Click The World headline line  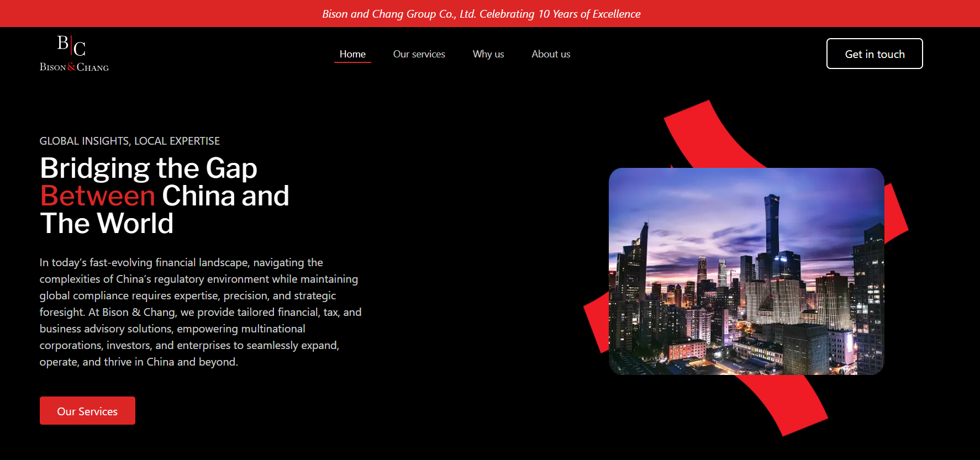[107, 224]
